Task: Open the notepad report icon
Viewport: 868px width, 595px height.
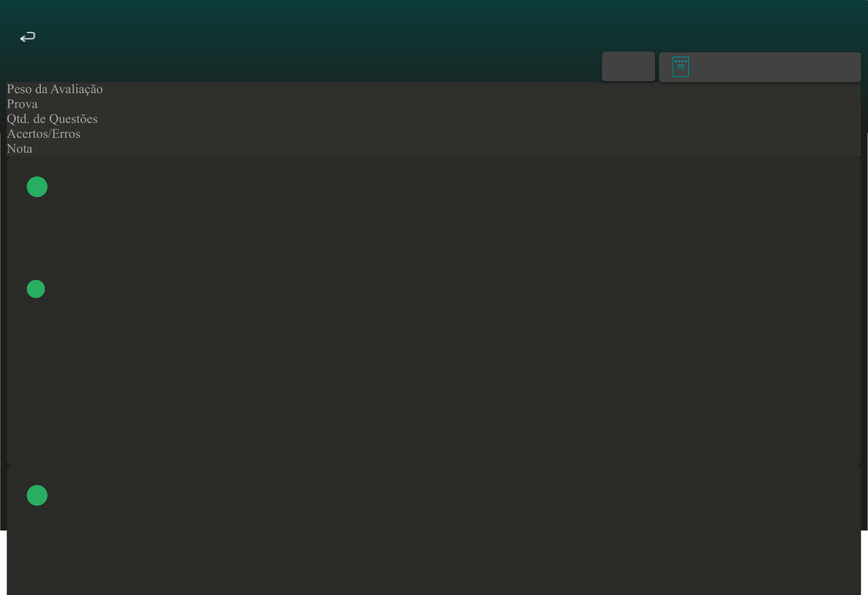Action: tap(680, 67)
